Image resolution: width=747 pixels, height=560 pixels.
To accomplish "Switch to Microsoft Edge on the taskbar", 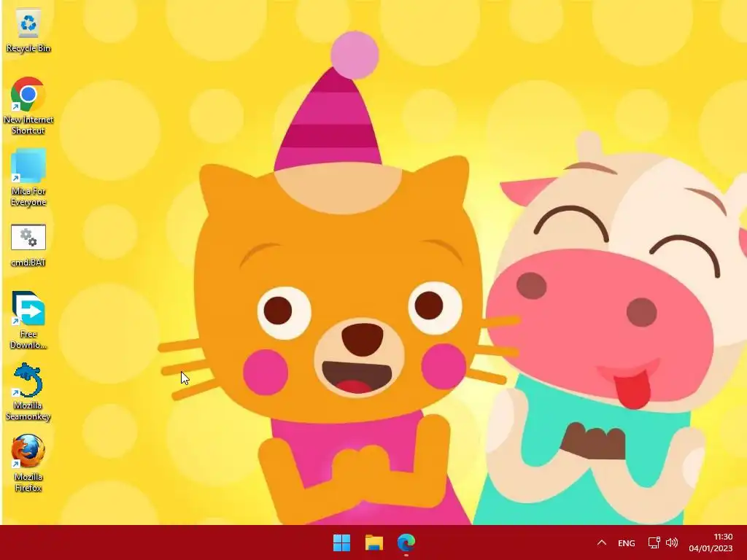I will click(x=406, y=542).
